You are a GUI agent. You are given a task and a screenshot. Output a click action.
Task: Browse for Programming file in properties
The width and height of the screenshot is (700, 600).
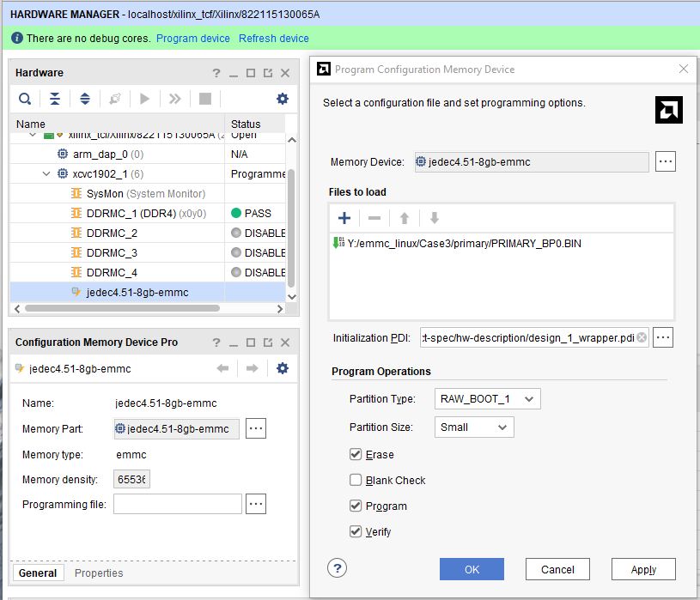(x=256, y=504)
